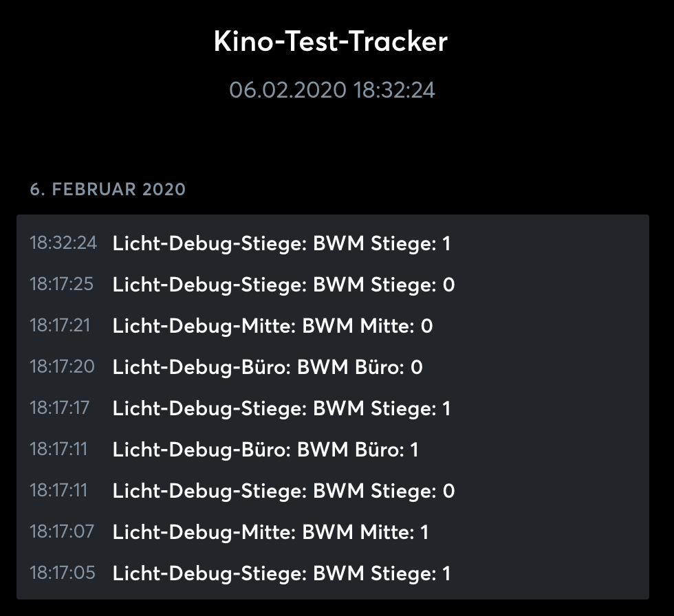Select the 18:17:17 timestamp
674x616 pixels.
pos(59,408)
